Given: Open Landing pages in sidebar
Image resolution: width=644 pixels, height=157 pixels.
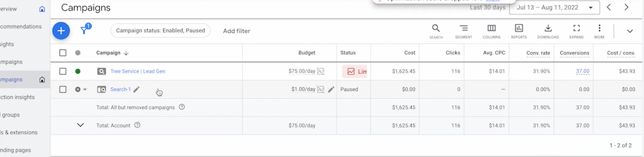Looking at the screenshot, I should [15, 150].
